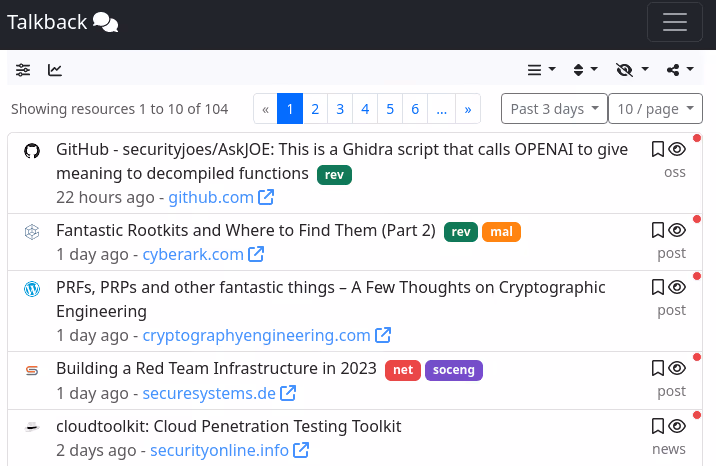Go to next page arrow
Viewport: 716px width, 466px height.
coord(468,109)
